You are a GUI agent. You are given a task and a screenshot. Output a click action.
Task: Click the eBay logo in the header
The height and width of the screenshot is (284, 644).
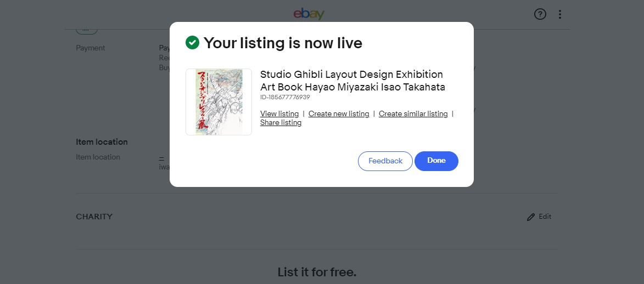(309, 14)
